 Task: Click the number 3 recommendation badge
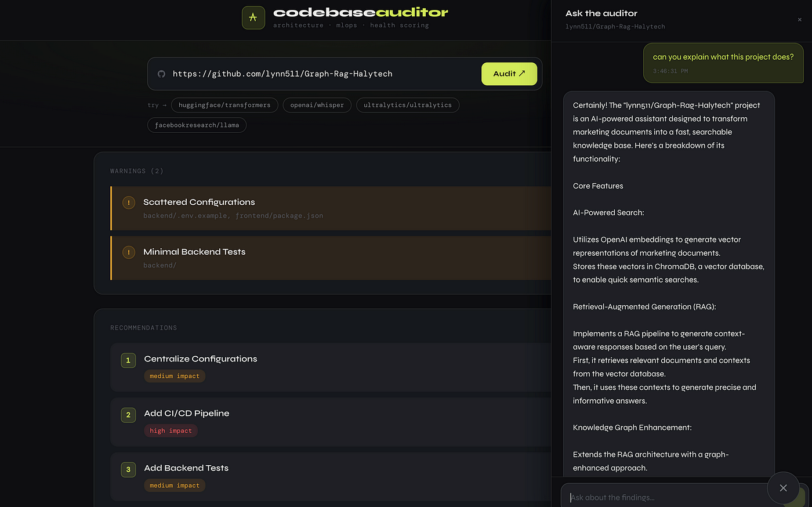point(128,469)
